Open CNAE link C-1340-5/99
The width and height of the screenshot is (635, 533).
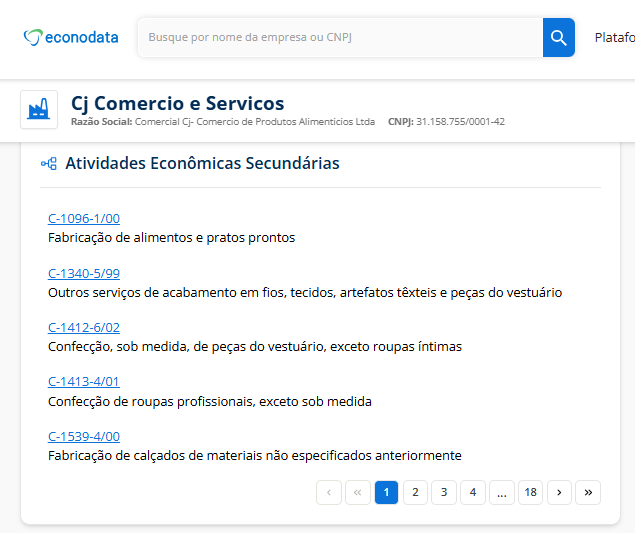(x=84, y=273)
